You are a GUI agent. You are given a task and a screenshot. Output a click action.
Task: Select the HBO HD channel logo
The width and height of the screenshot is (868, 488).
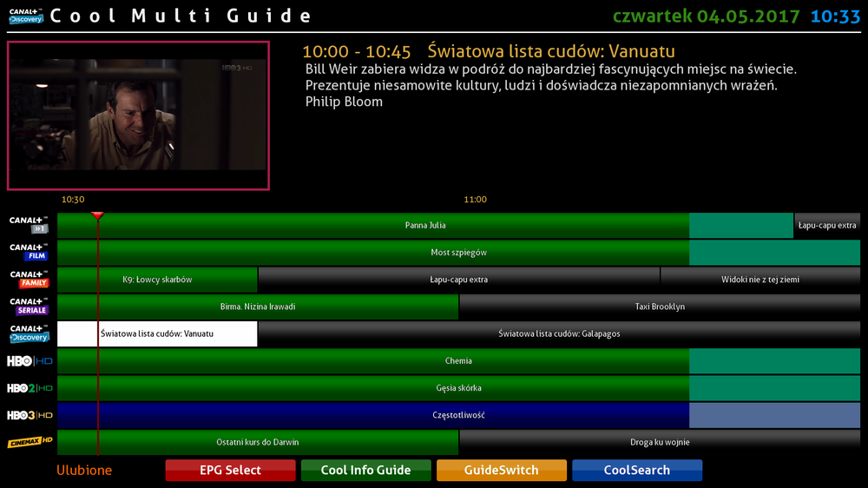click(30, 360)
